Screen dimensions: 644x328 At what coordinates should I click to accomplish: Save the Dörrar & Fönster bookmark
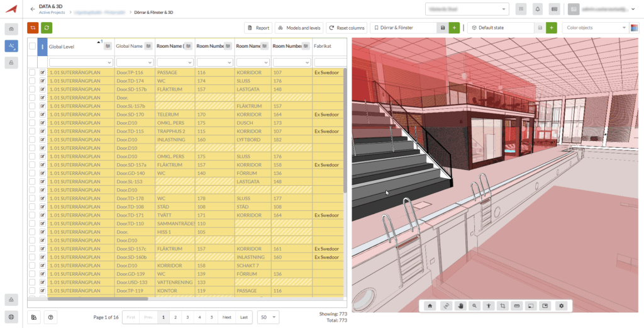point(443,28)
